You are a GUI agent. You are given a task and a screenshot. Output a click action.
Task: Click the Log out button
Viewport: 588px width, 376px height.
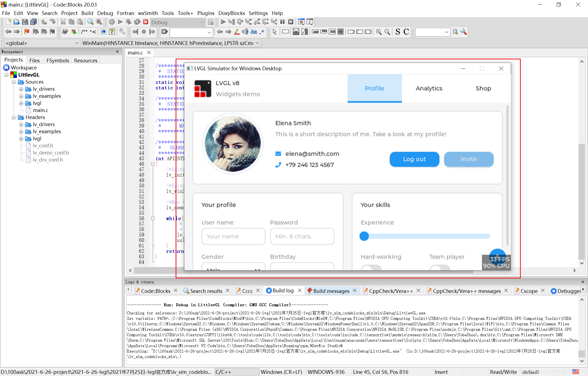(414, 159)
